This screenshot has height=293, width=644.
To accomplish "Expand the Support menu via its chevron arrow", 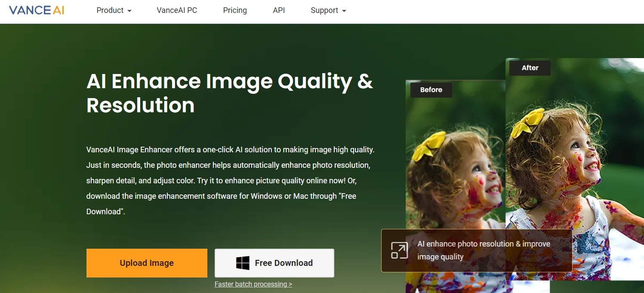I will tap(344, 11).
